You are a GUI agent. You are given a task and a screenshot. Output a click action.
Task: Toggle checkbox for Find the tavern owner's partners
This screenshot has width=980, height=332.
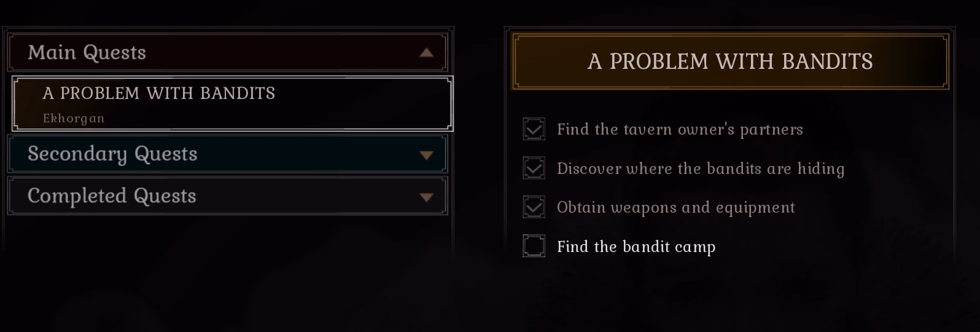[534, 129]
